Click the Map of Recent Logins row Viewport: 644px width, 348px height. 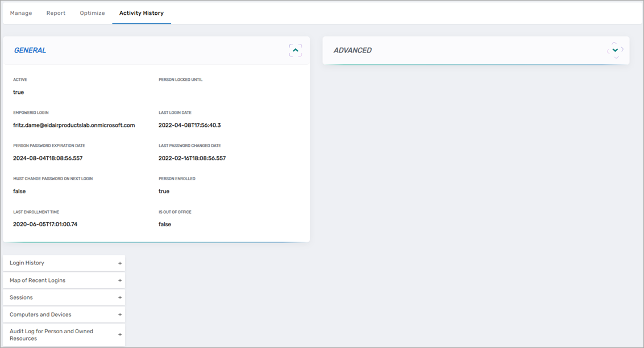click(x=57, y=280)
